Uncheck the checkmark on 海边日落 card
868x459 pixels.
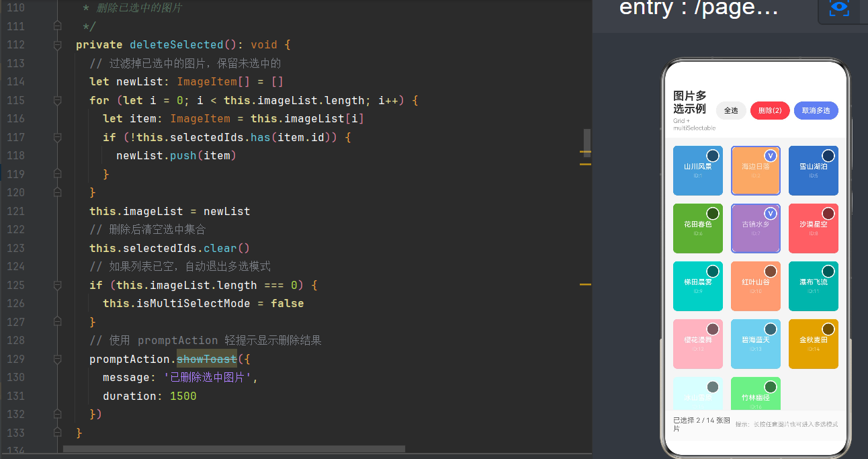click(771, 156)
